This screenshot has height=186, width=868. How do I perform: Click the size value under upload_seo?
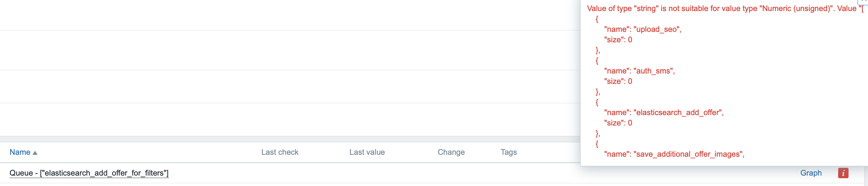click(630, 40)
